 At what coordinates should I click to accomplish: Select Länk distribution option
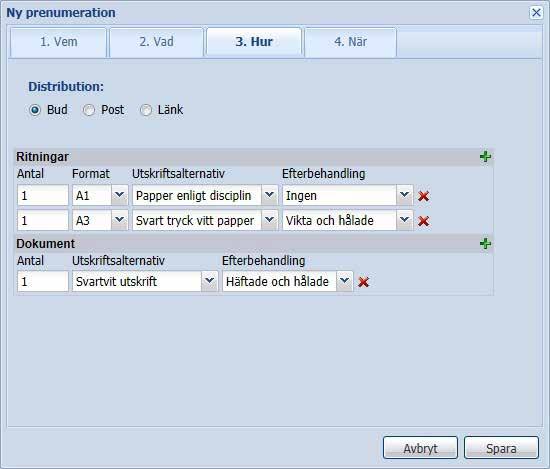click(x=146, y=110)
